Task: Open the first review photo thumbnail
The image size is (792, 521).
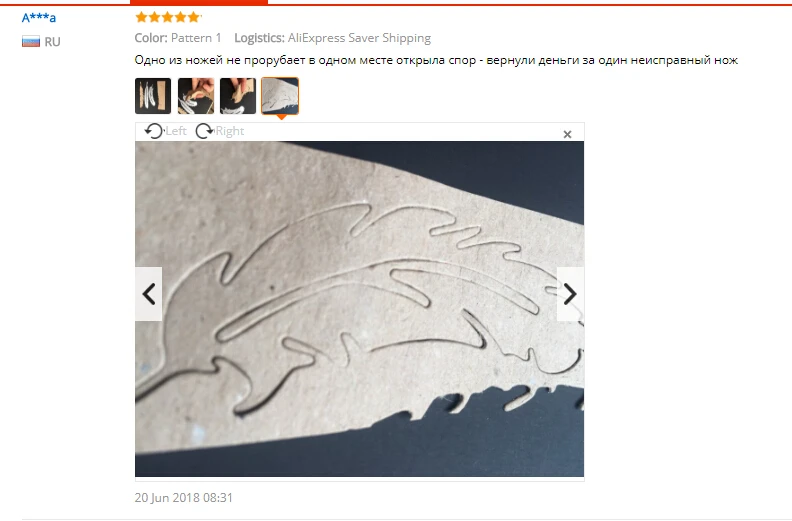Action: (153, 96)
